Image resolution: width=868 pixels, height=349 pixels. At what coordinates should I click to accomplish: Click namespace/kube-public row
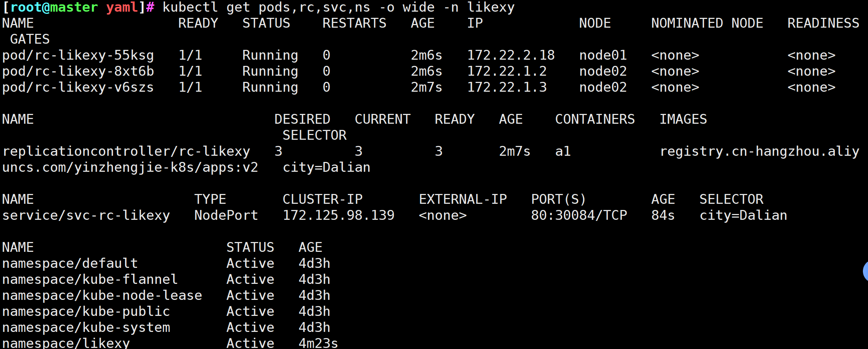[86, 312]
